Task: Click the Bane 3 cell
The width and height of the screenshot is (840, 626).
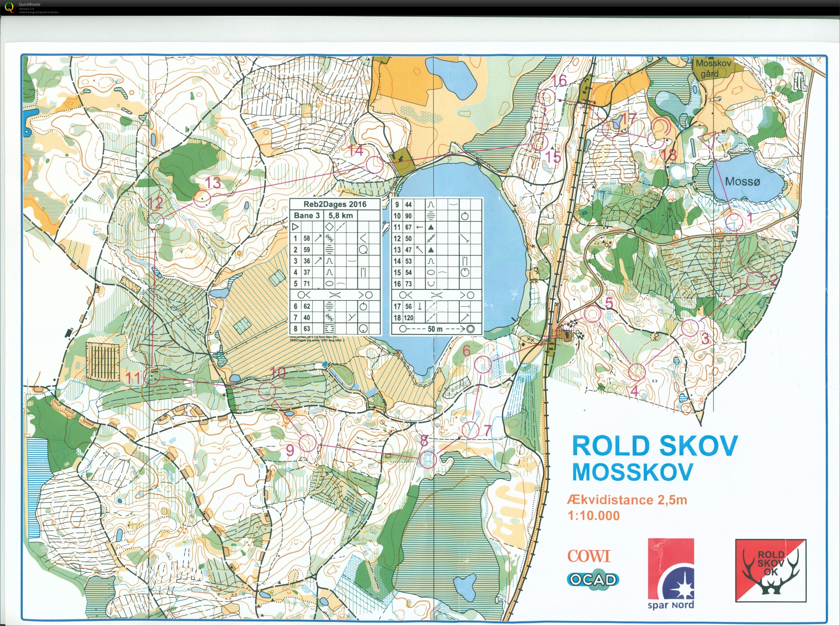Action: click(x=306, y=216)
